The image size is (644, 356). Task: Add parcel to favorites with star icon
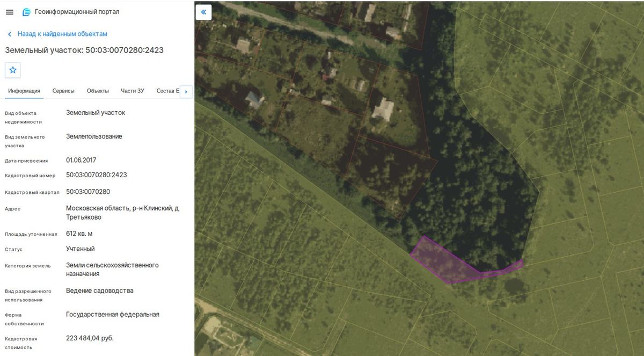pos(13,70)
